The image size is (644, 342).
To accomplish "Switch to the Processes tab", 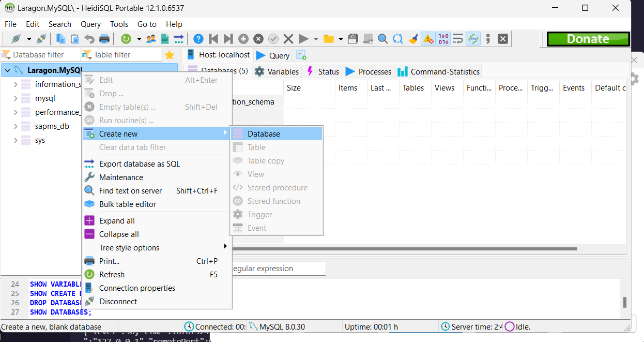I will click(x=368, y=72).
